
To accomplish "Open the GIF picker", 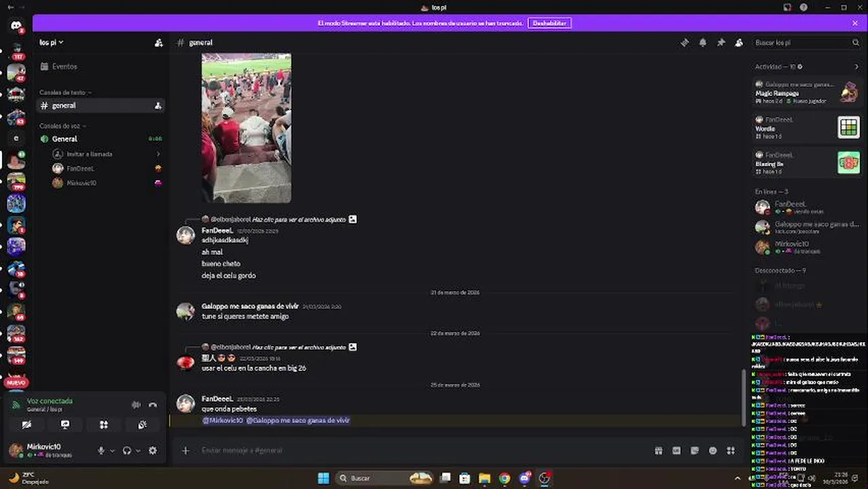I will (676, 450).
